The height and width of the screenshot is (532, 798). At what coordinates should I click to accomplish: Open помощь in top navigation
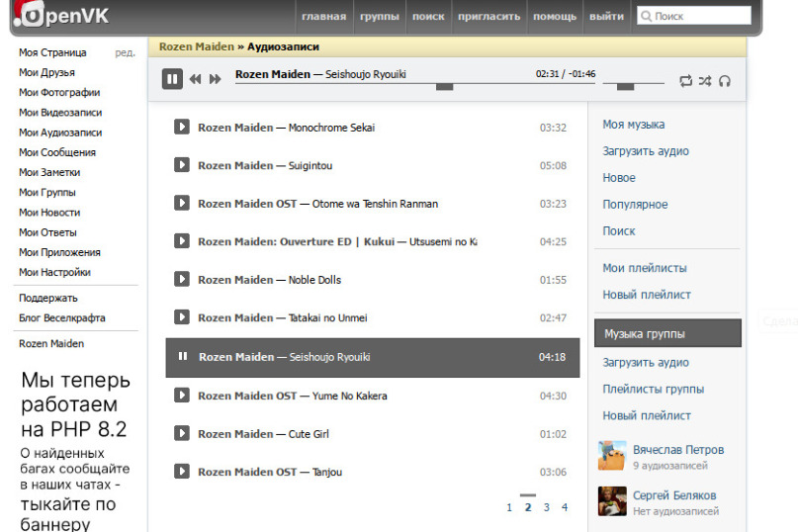click(554, 16)
